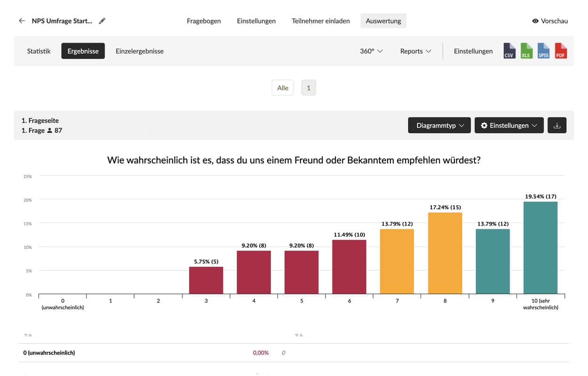Toggle the sort arrows above the answer column
This screenshot has height=376, width=588.
click(x=28, y=335)
